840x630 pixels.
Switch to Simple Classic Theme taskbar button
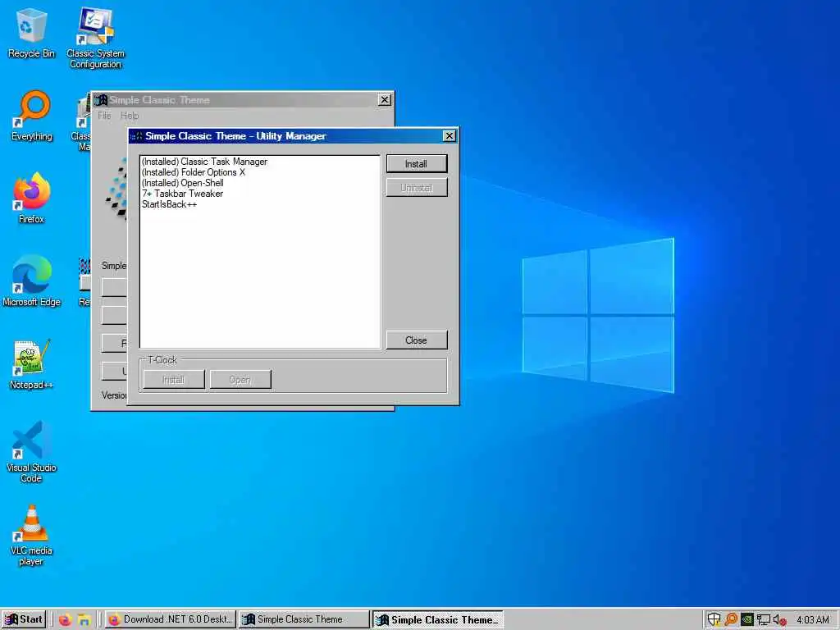304,619
